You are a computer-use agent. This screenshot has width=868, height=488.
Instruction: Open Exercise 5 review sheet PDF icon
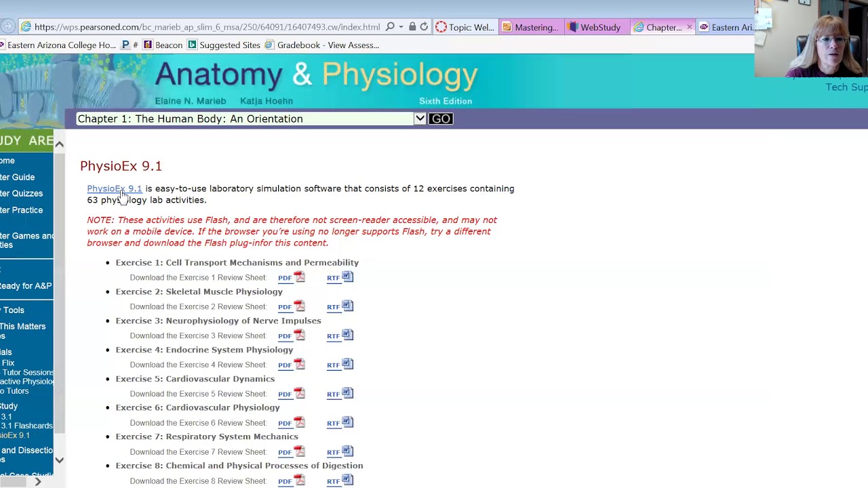pyautogui.click(x=299, y=393)
